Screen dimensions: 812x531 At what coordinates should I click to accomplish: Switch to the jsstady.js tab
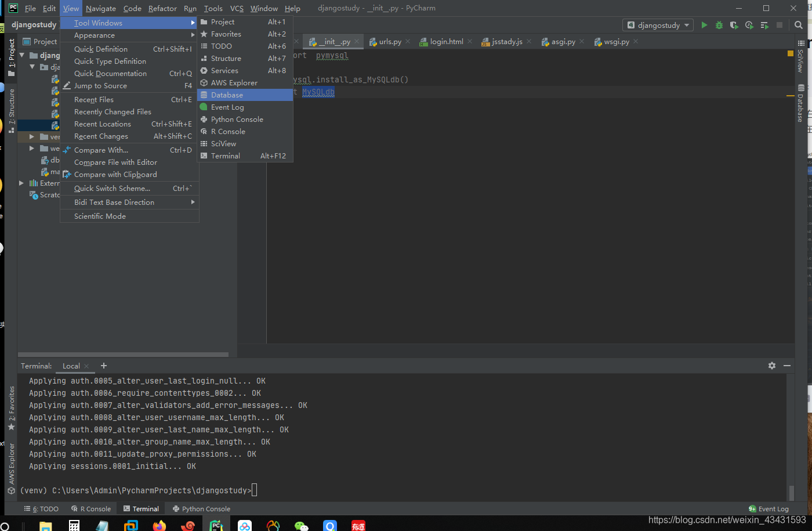[x=506, y=41]
